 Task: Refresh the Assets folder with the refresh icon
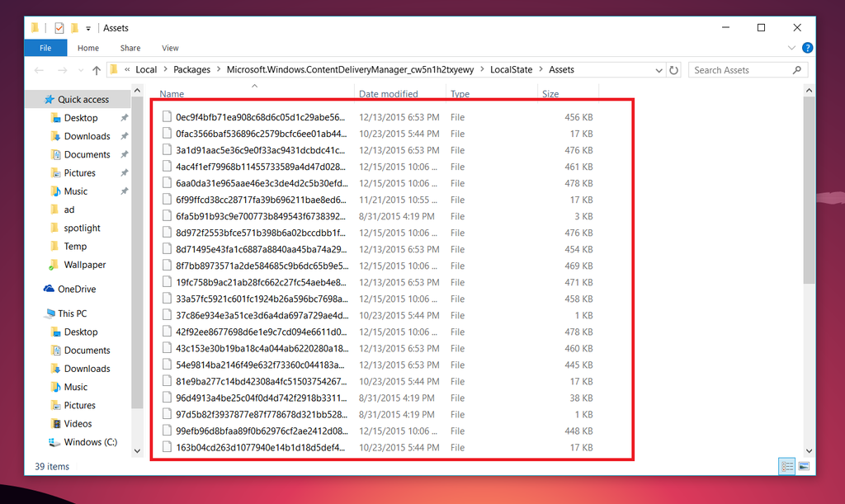(x=673, y=69)
